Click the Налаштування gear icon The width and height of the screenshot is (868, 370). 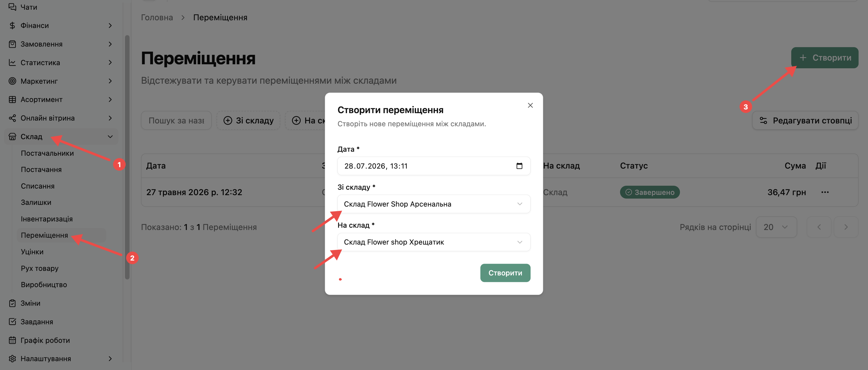click(x=12, y=359)
